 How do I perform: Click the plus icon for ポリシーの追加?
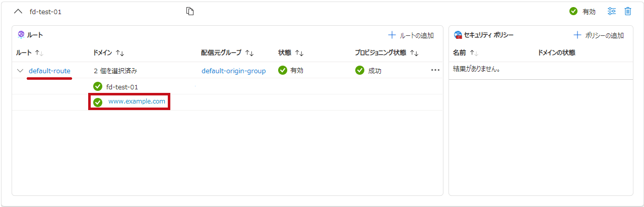tap(577, 35)
